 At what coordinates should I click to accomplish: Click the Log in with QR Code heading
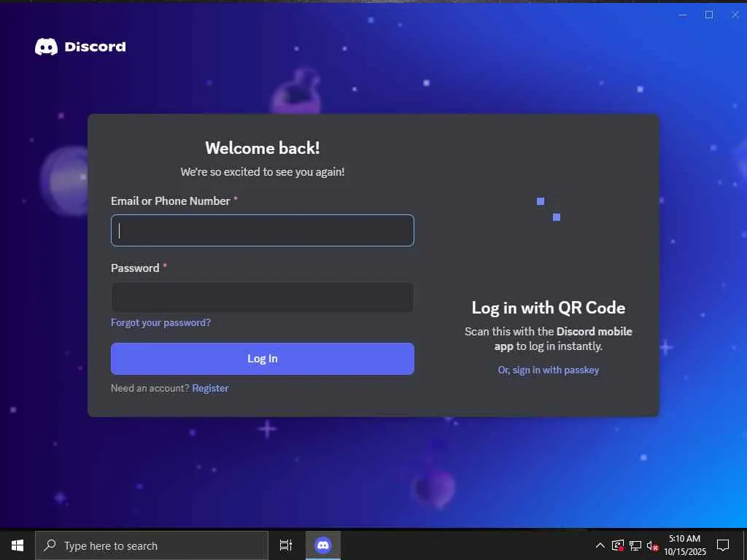(x=549, y=308)
